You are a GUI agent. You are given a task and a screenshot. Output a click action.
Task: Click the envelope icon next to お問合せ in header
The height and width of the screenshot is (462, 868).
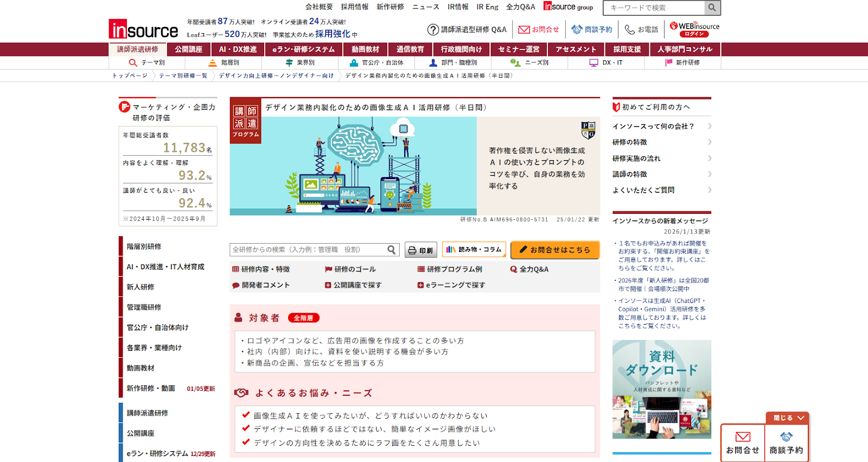click(524, 30)
